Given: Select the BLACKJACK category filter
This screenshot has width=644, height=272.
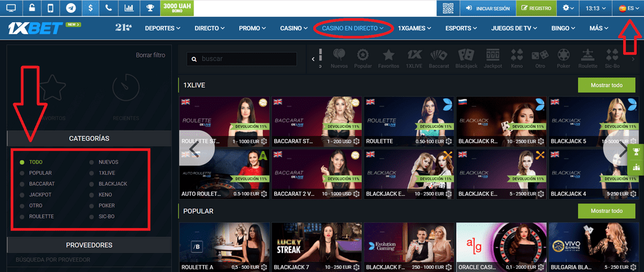Looking at the screenshot, I should click(113, 184).
